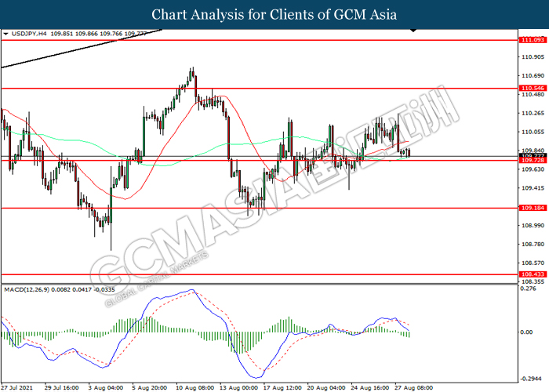Click the 109.630 price axis value
549x392 pixels.
tap(533, 169)
